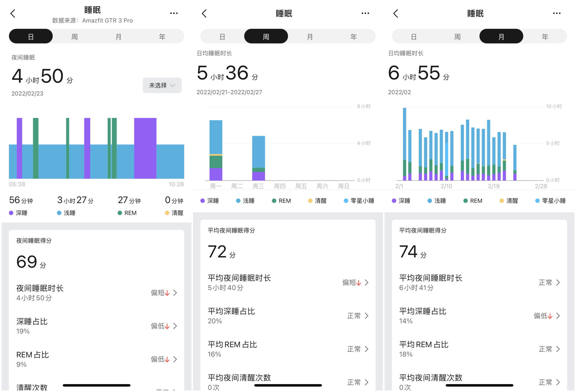Click the back arrow on the monthly sleep page

(396, 13)
